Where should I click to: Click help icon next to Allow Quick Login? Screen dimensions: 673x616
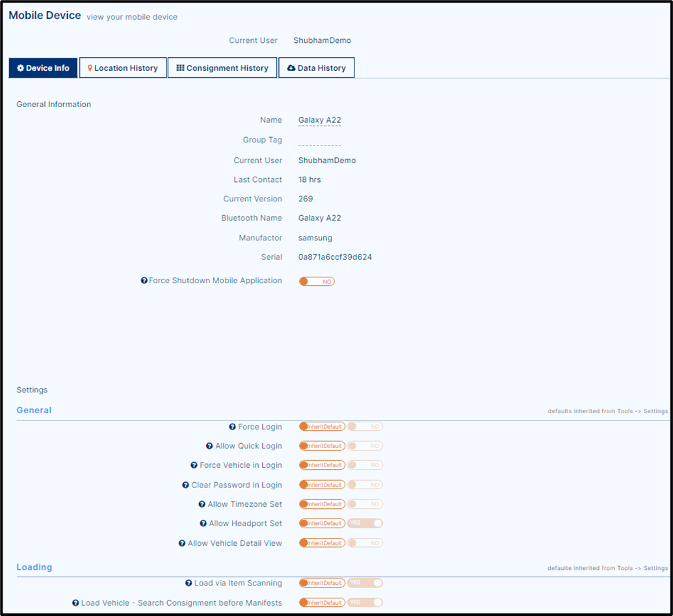tap(209, 446)
